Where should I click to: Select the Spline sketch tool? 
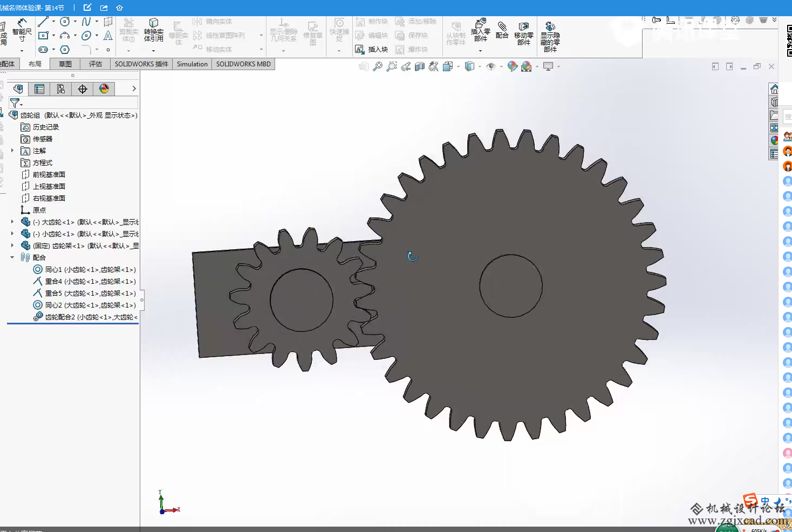(86, 22)
